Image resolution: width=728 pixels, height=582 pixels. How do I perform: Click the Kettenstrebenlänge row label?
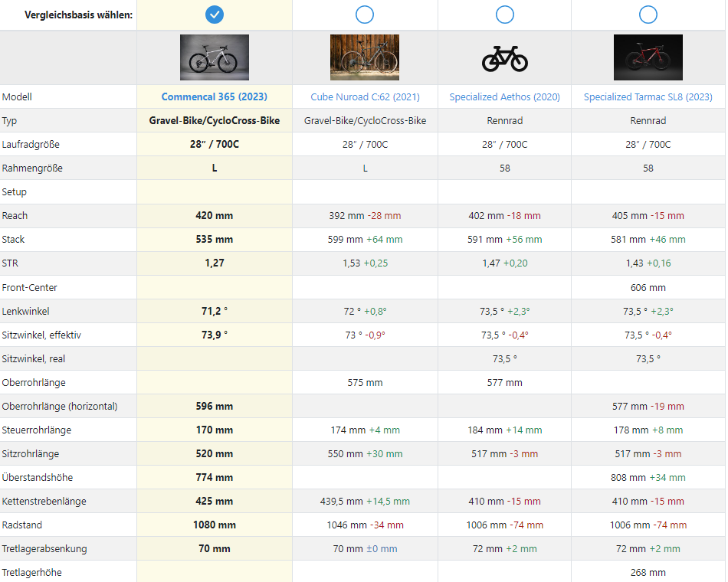44,502
